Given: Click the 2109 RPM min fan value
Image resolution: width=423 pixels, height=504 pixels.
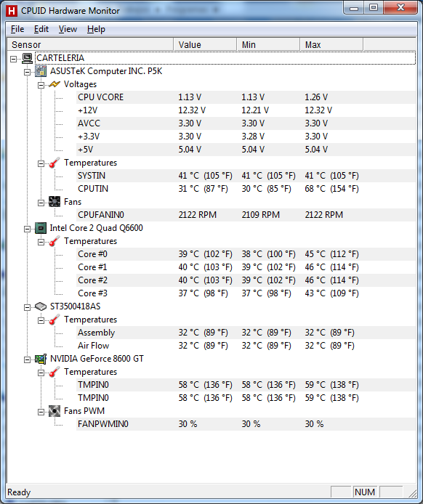Looking at the screenshot, I should pyautogui.click(x=260, y=215).
